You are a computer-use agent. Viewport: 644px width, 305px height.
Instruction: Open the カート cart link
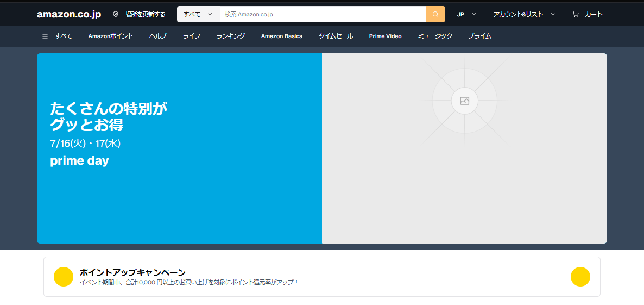(594, 14)
